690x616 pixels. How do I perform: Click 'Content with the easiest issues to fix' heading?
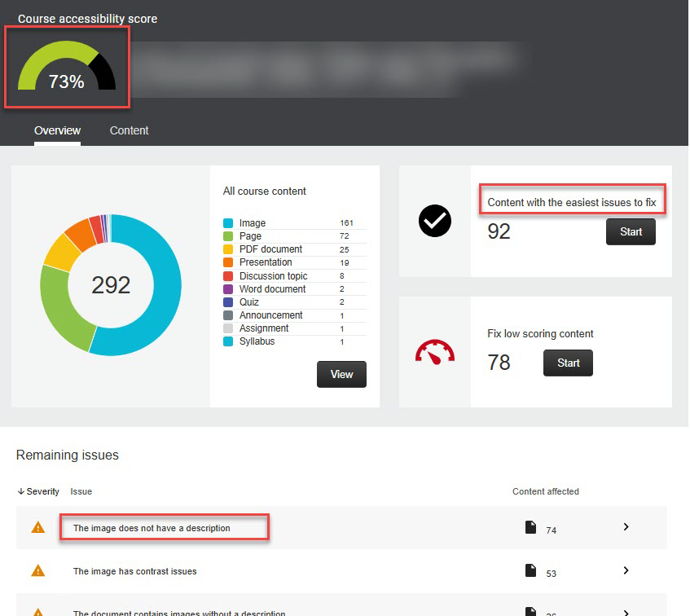tap(572, 202)
